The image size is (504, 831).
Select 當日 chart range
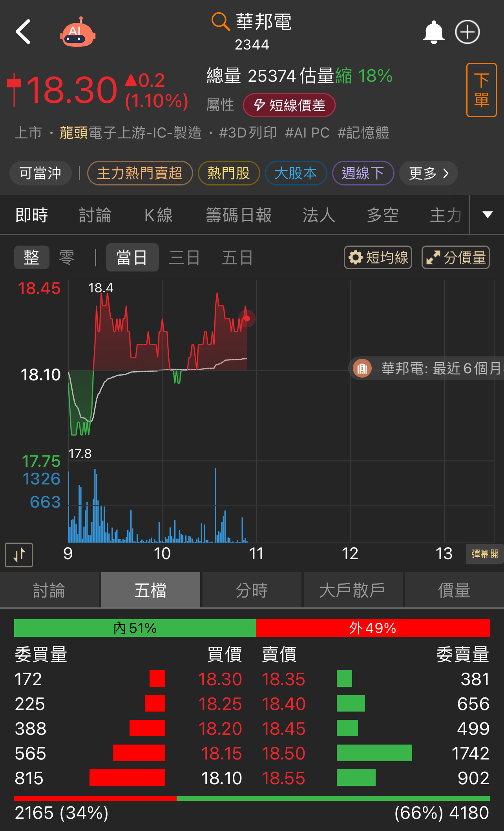coord(132,257)
